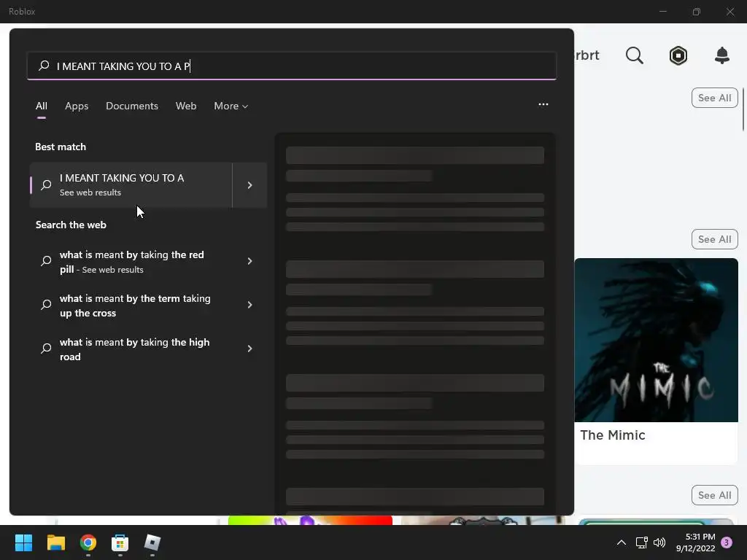Open search options three-dot menu

point(543,104)
